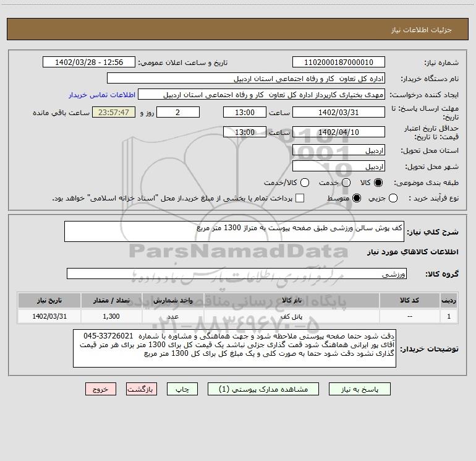The height and width of the screenshot is (461, 476).
Task: Click the استان محل تحویل field اردبیل
Action: coord(339,150)
